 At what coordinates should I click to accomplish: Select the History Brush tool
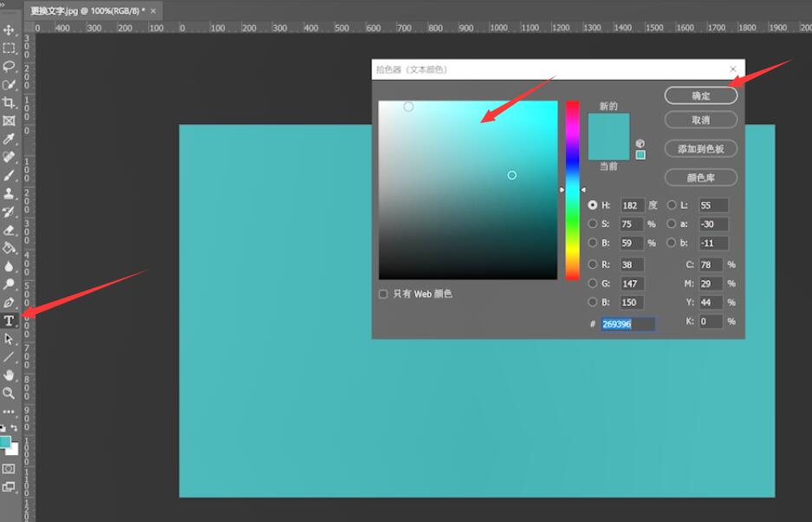[9, 212]
